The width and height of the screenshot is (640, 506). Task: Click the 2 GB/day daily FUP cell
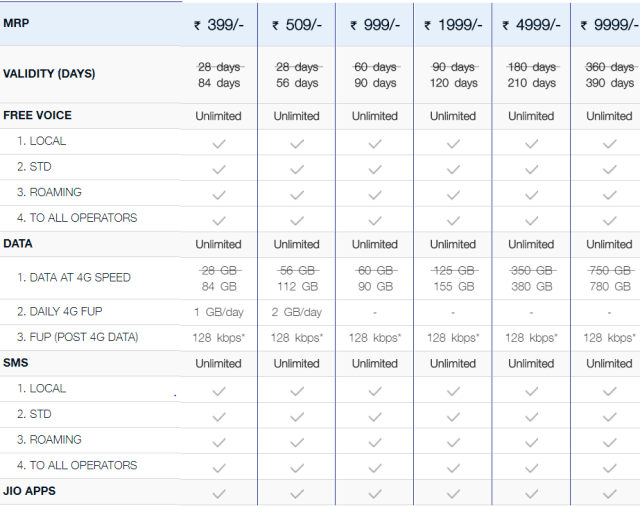pos(297,312)
